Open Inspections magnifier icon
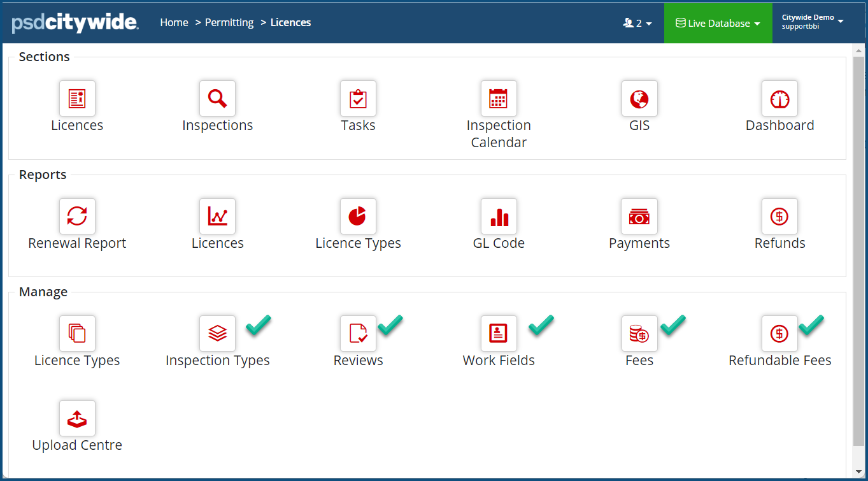868x481 pixels. point(217,99)
